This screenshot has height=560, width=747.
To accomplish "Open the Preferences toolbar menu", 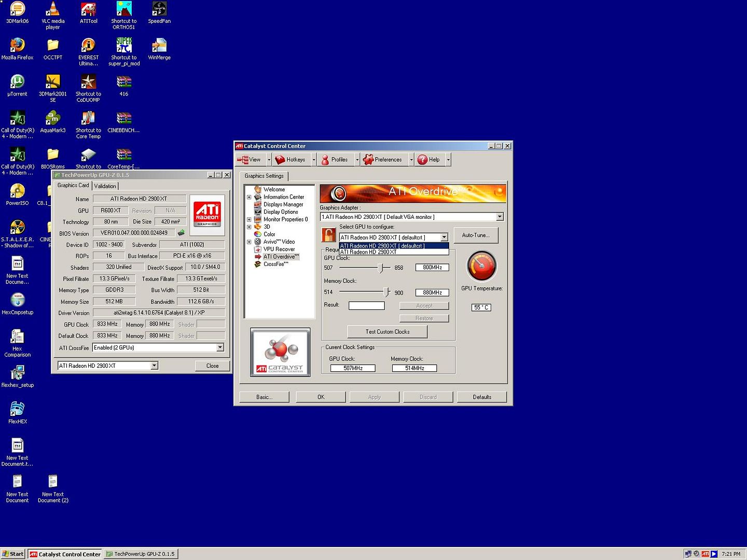I will point(384,160).
